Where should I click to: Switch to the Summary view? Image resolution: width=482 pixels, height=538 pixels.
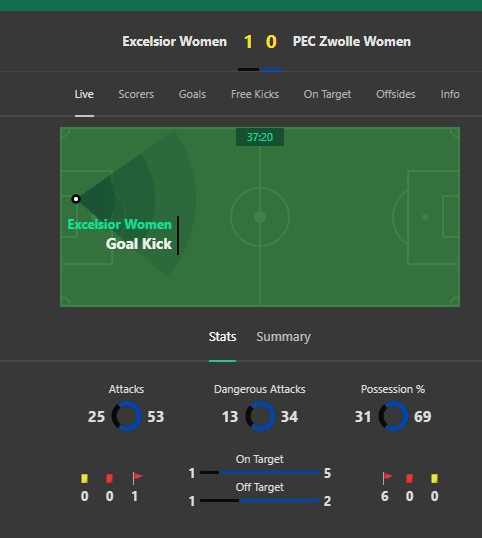click(x=283, y=337)
